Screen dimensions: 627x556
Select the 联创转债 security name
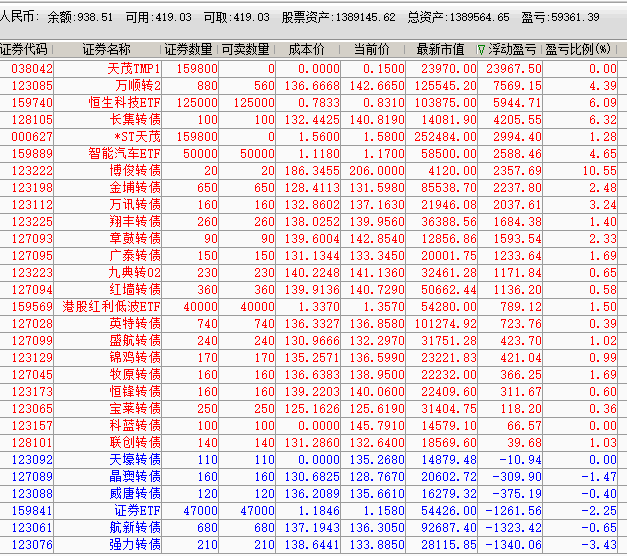point(135,442)
